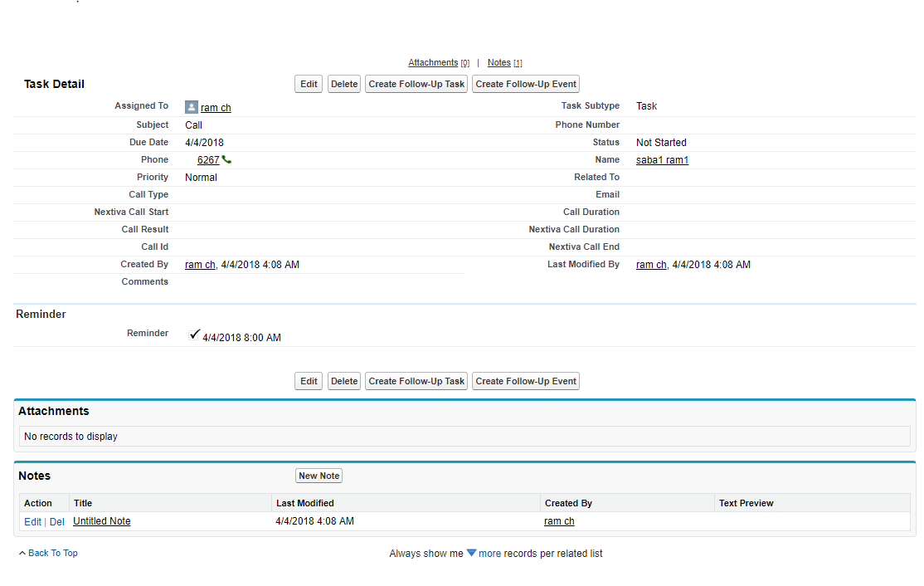Open the Untitled Note link

pos(102,521)
